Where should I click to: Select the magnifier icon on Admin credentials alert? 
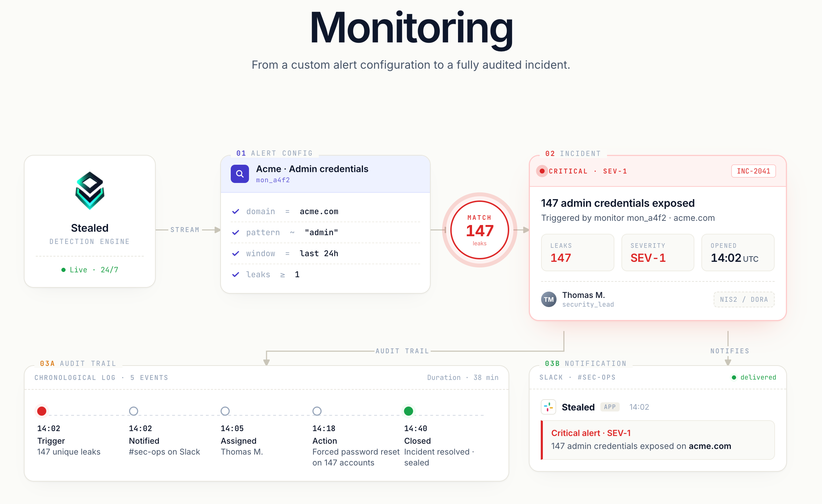pos(240,173)
